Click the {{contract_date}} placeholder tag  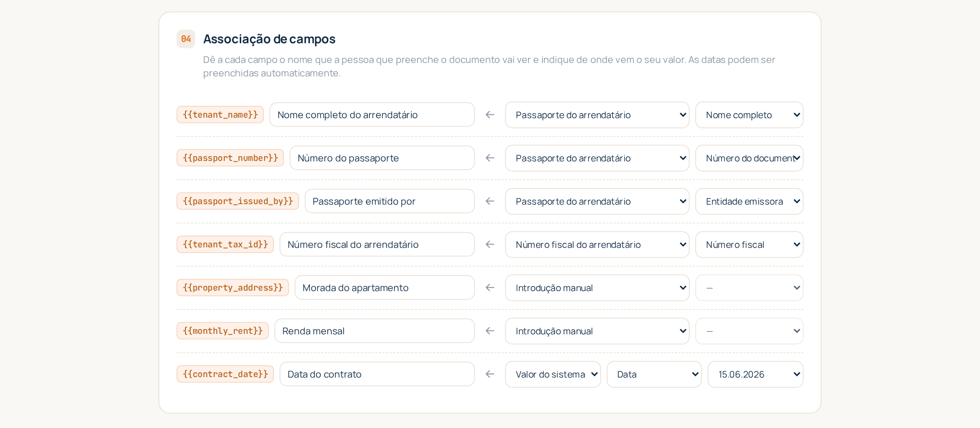click(x=225, y=374)
